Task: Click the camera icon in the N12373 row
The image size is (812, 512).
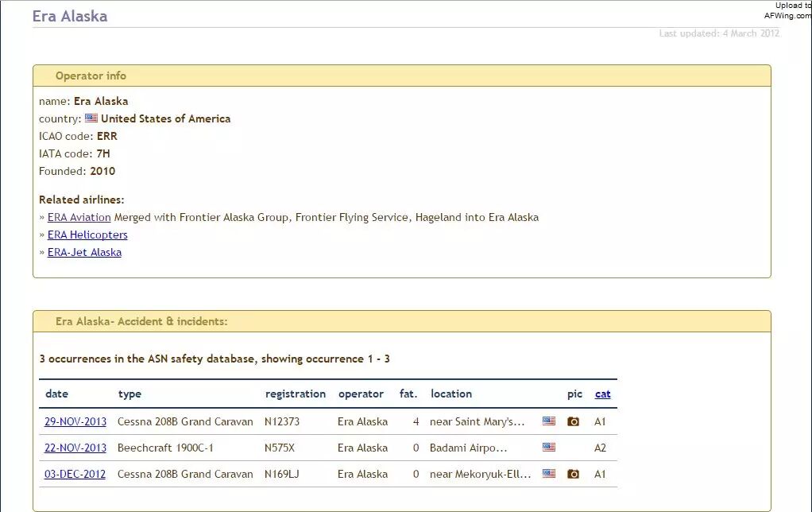Action: coord(574,422)
